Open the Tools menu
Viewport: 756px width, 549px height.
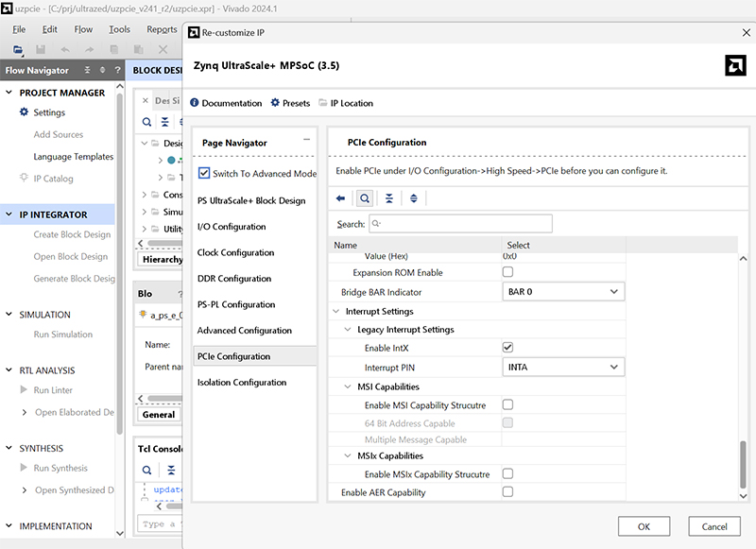119,29
